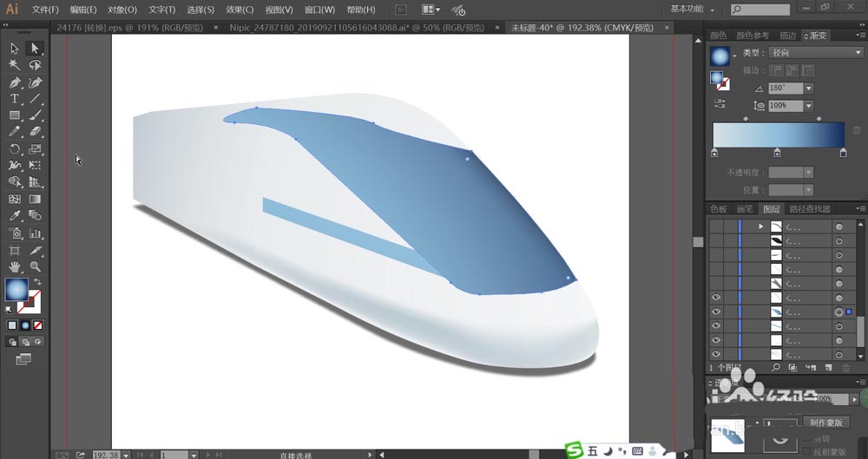Viewport: 868px width, 459px height.
Task: Click the Reverse Gradient icon
Action: 720,103
